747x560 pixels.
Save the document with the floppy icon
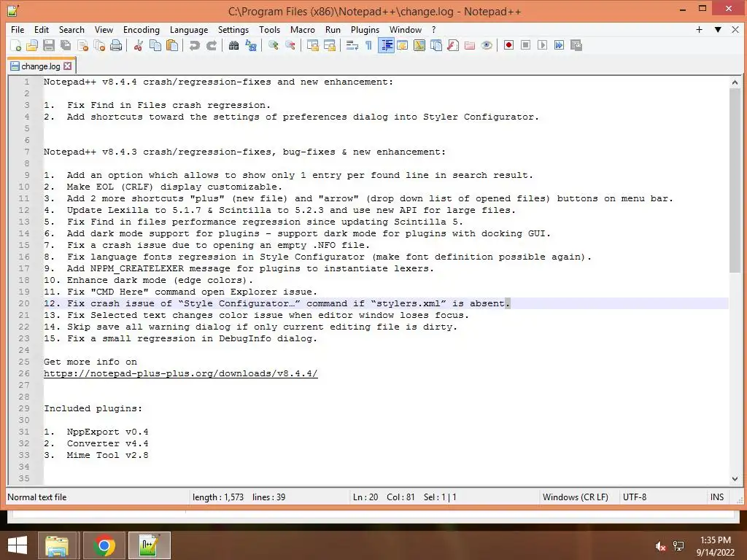tap(49, 45)
